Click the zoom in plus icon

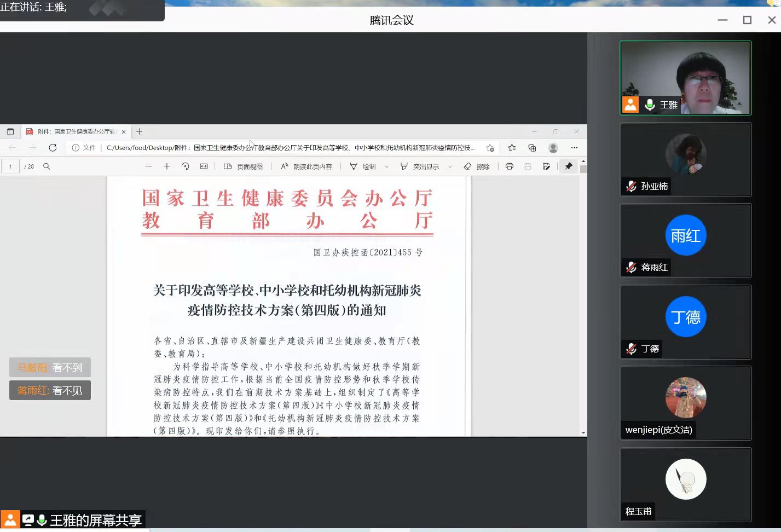167,166
